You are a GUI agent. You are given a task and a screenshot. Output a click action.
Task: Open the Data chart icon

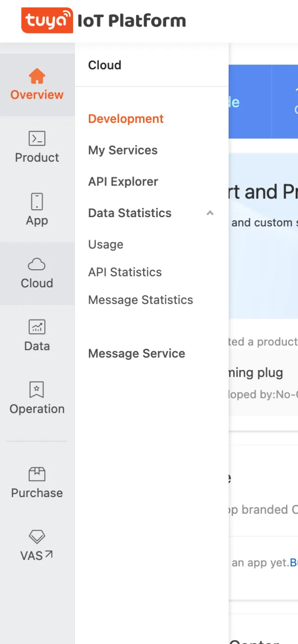click(x=37, y=327)
